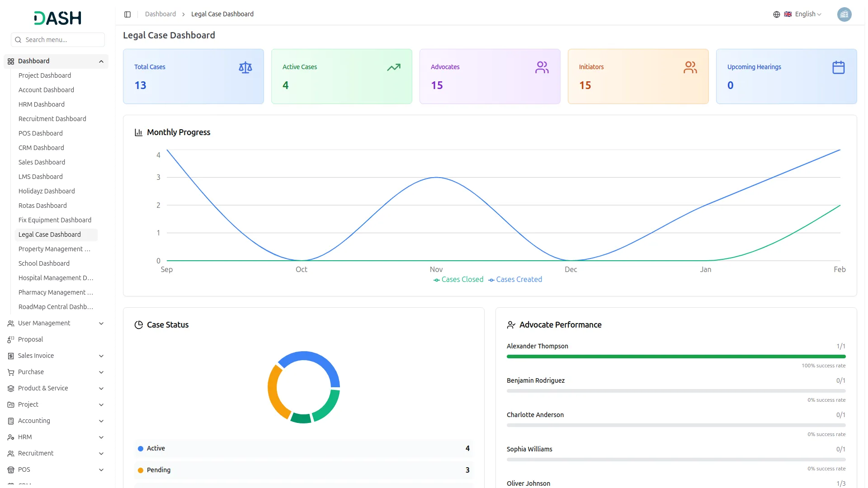Open School Dashboard from sidebar
This screenshot has width=868, height=488.
pyautogui.click(x=44, y=263)
